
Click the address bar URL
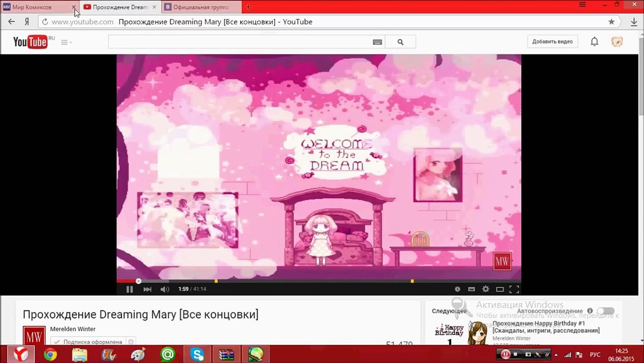click(83, 22)
